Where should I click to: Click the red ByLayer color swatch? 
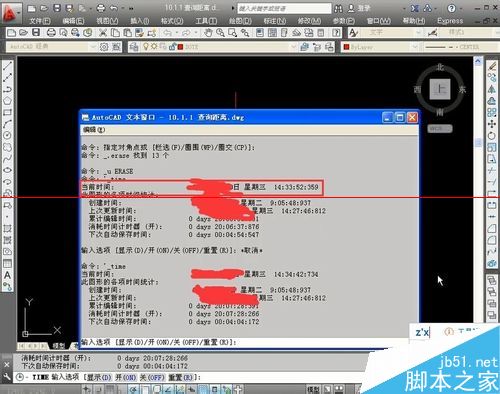pos(346,47)
